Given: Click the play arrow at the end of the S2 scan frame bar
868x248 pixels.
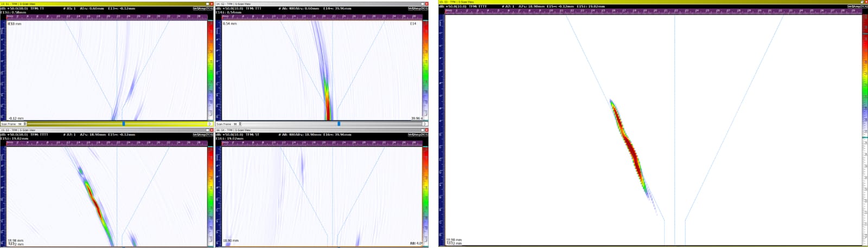Looking at the screenshot, I should tap(425, 124).
